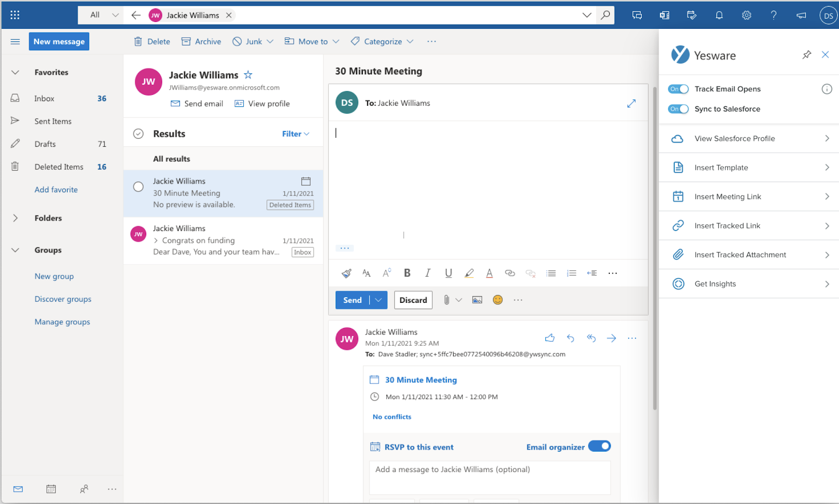Click the attach file paperclip icon

tap(446, 300)
